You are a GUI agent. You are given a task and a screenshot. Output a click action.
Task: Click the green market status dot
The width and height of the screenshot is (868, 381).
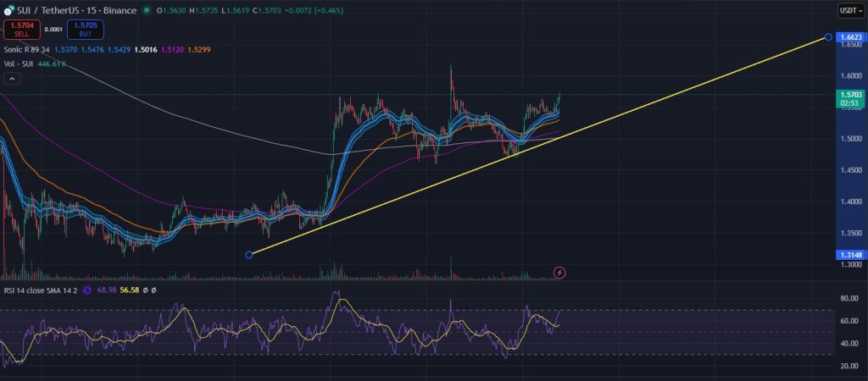[x=148, y=11]
